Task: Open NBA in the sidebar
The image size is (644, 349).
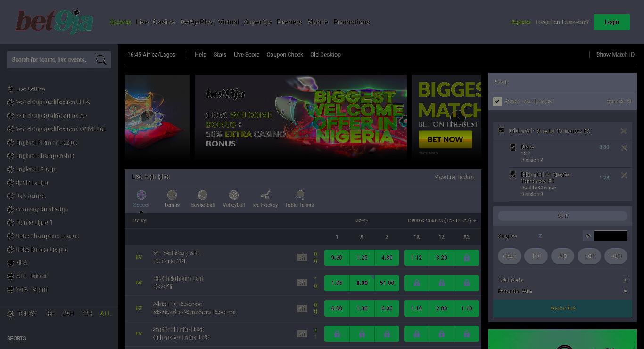Action: coord(22,263)
